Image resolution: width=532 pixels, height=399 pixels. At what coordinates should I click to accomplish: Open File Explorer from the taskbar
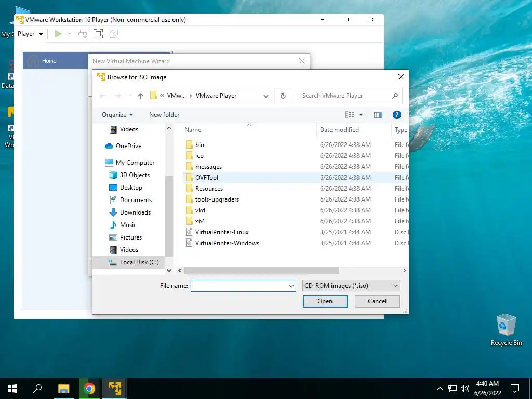point(63,389)
